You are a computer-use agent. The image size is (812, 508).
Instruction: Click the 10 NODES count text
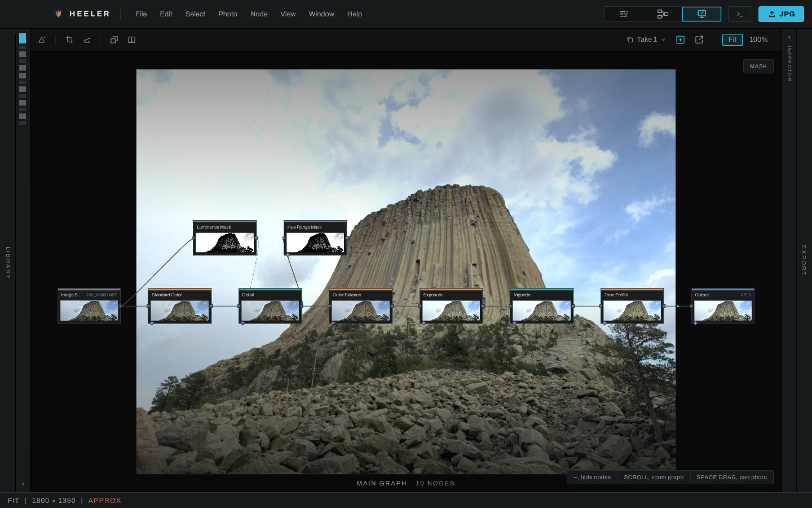[x=435, y=483]
